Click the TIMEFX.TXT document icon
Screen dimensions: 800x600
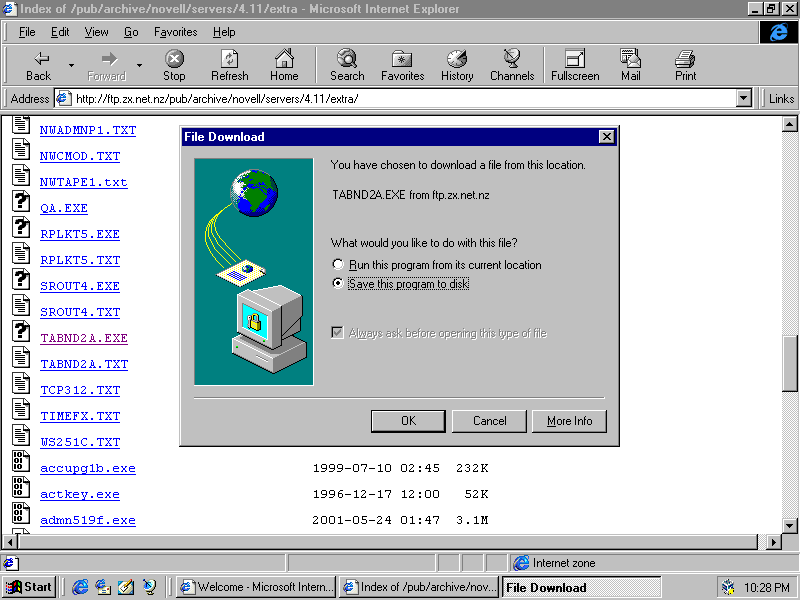(x=21, y=409)
